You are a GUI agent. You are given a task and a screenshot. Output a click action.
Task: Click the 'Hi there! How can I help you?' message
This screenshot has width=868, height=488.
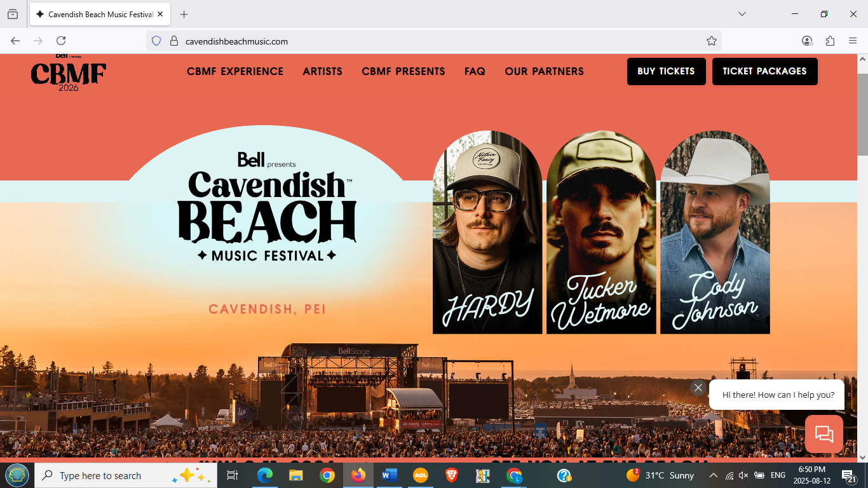[x=778, y=395]
